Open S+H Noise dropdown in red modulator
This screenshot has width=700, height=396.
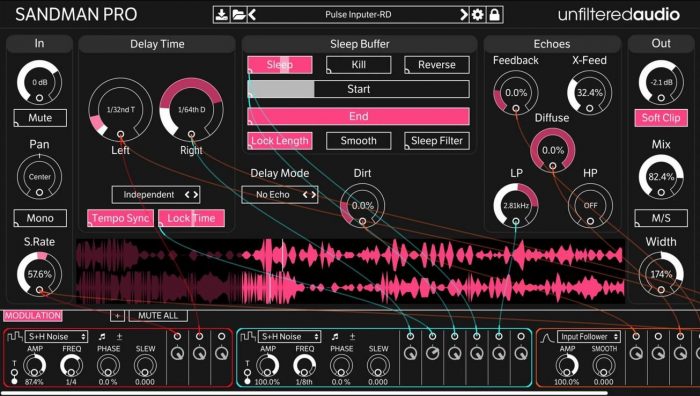coord(56,337)
